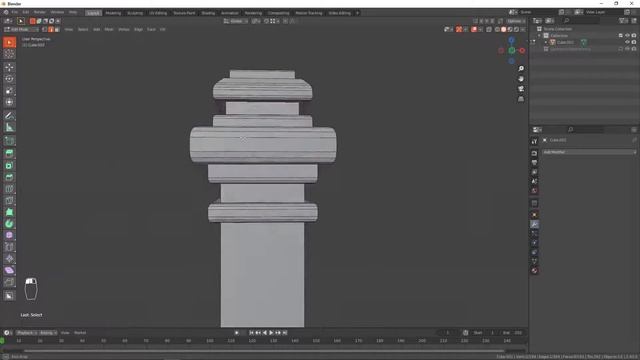This screenshot has width=640, height=360.
Task: Click the zoom viewport magnifier icon
Action: [521, 69]
